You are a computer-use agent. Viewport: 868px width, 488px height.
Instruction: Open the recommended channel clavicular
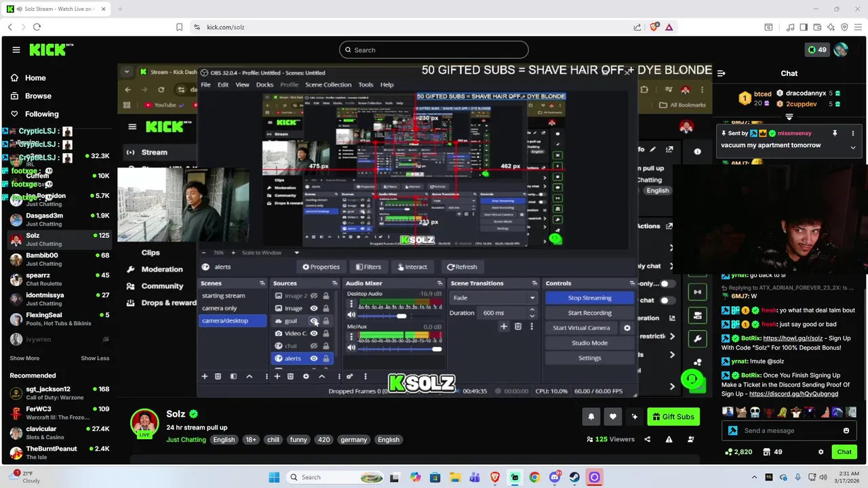click(59, 432)
